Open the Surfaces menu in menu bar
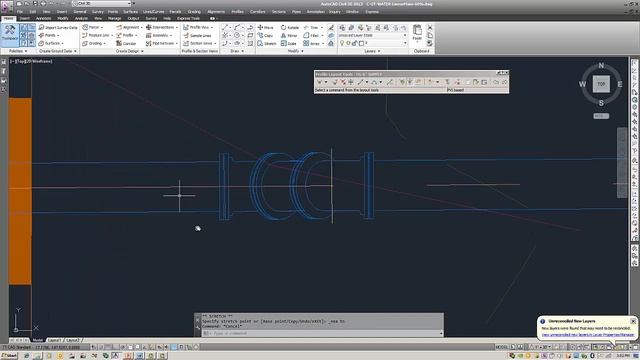This screenshot has height=360, width=640. click(130, 11)
